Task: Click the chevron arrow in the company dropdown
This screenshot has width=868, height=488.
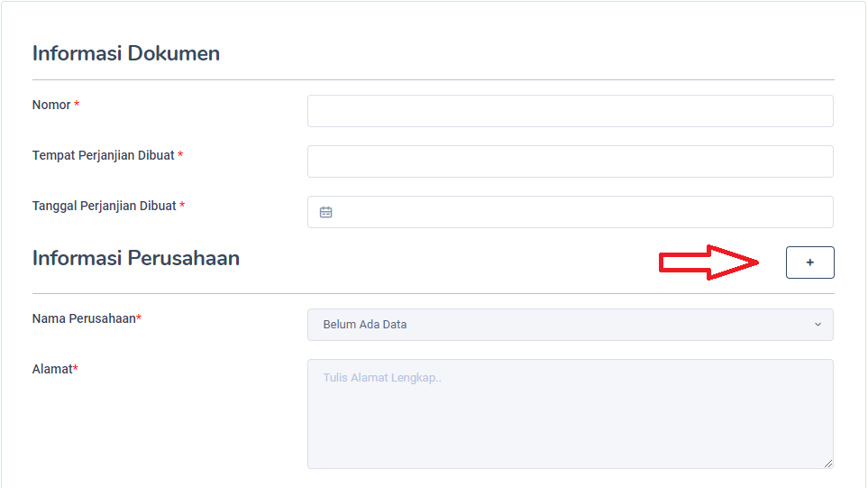Action: click(818, 325)
